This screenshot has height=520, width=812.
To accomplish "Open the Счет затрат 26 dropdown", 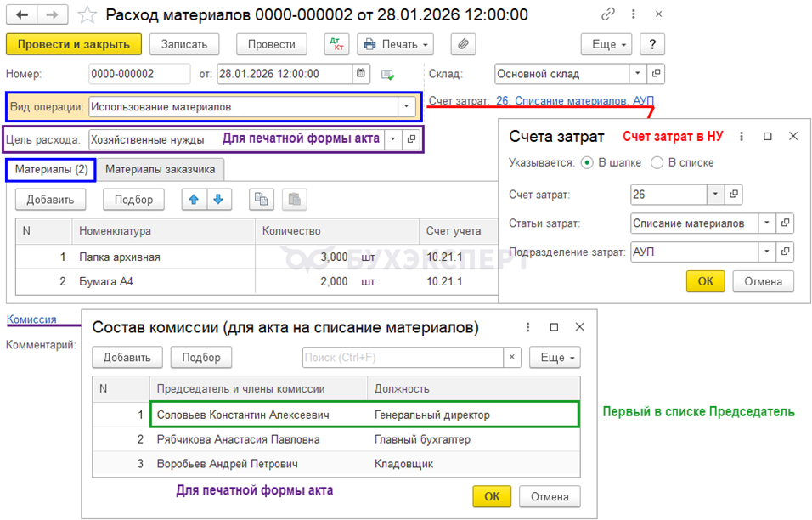I will pyautogui.click(x=715, y=195).
